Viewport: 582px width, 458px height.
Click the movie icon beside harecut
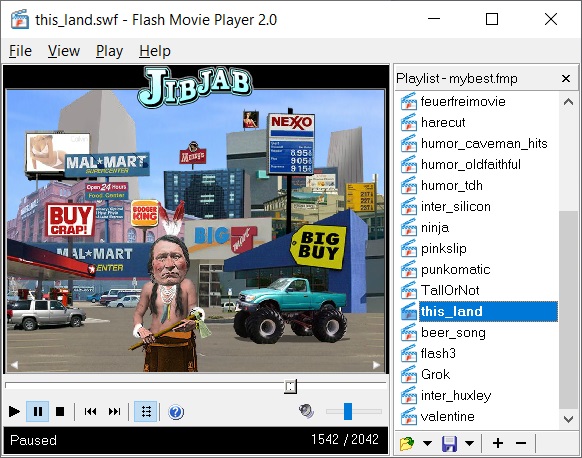(409, 122)
